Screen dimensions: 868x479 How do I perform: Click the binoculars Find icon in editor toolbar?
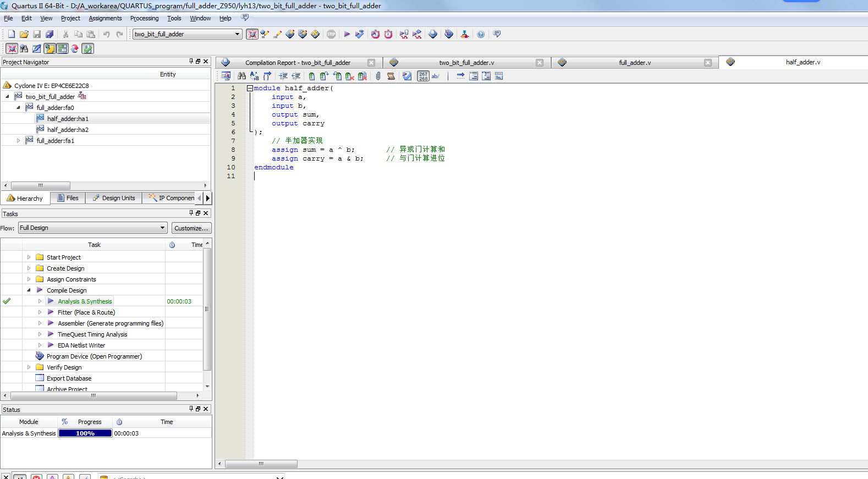pyautogui.click(x=241, y=76)
